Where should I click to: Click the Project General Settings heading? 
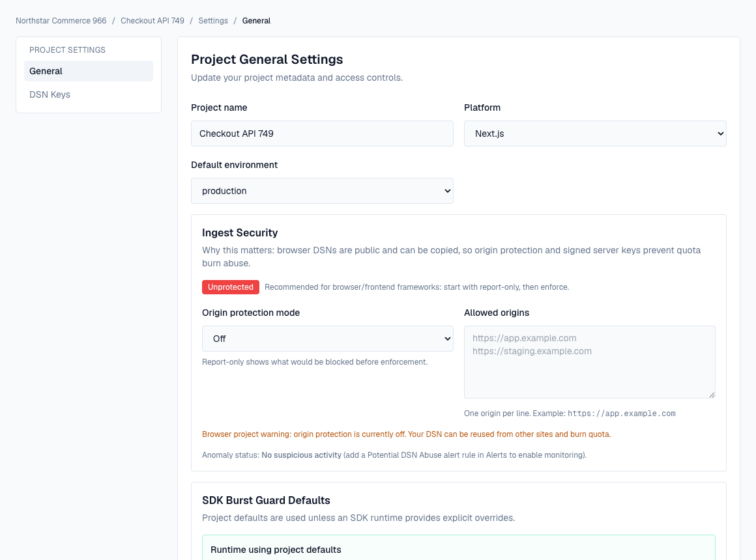coord(267,59)
